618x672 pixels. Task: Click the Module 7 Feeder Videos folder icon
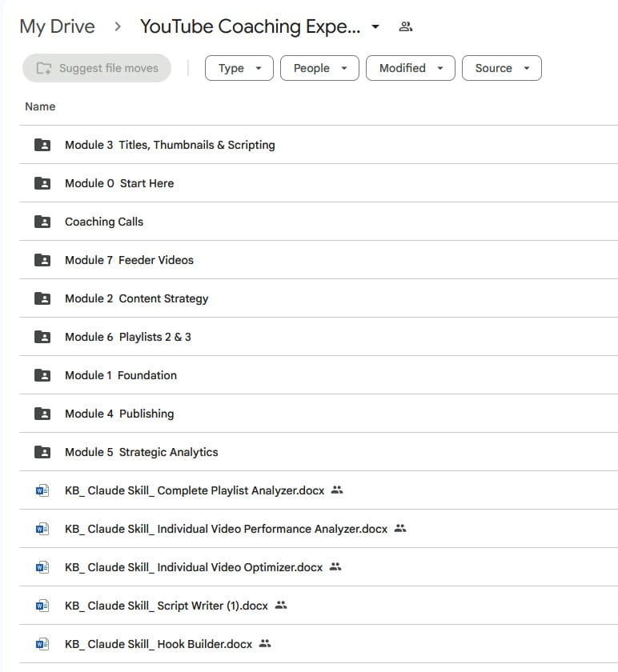point(42,260)
